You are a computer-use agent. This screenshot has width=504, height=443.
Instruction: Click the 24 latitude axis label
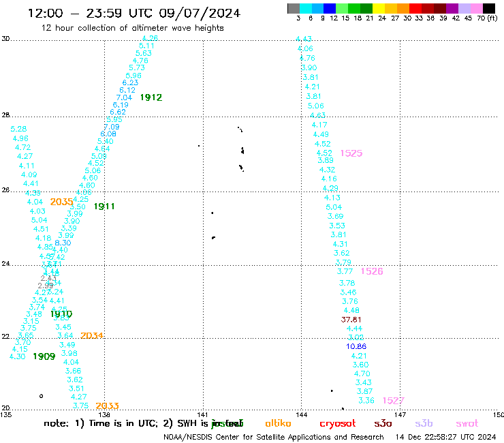(x=5, y=264)
